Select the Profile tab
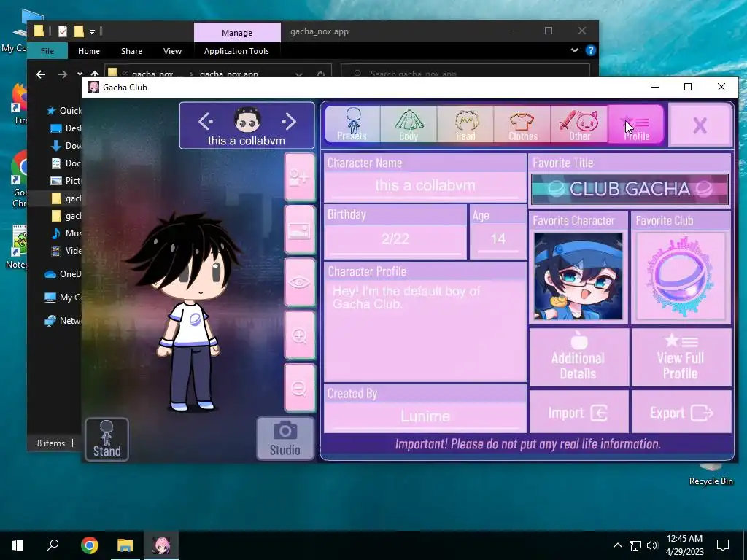Image resolution: width=747 pixels, height=560 pixels. [x=636, y=124]
